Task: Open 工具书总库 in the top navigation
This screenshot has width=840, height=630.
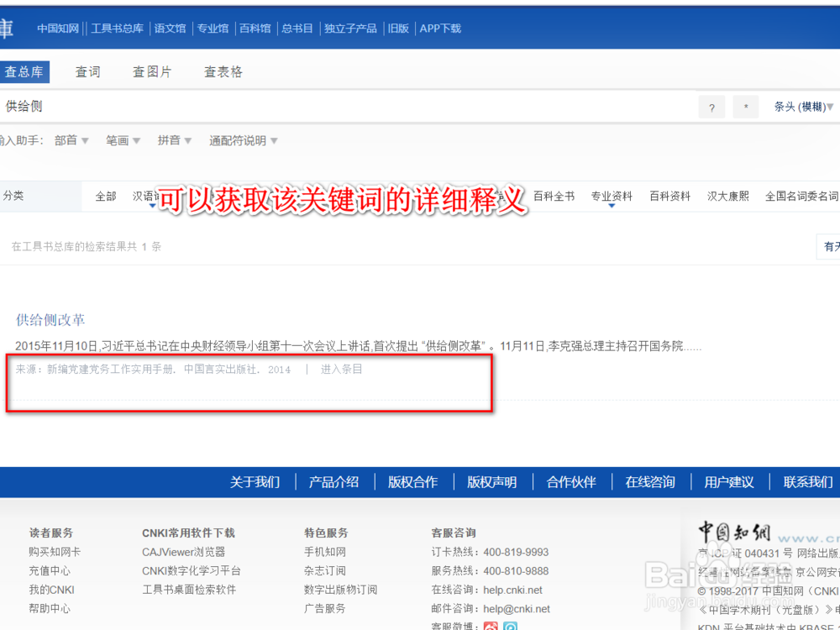Action: (x=117, y=29)
